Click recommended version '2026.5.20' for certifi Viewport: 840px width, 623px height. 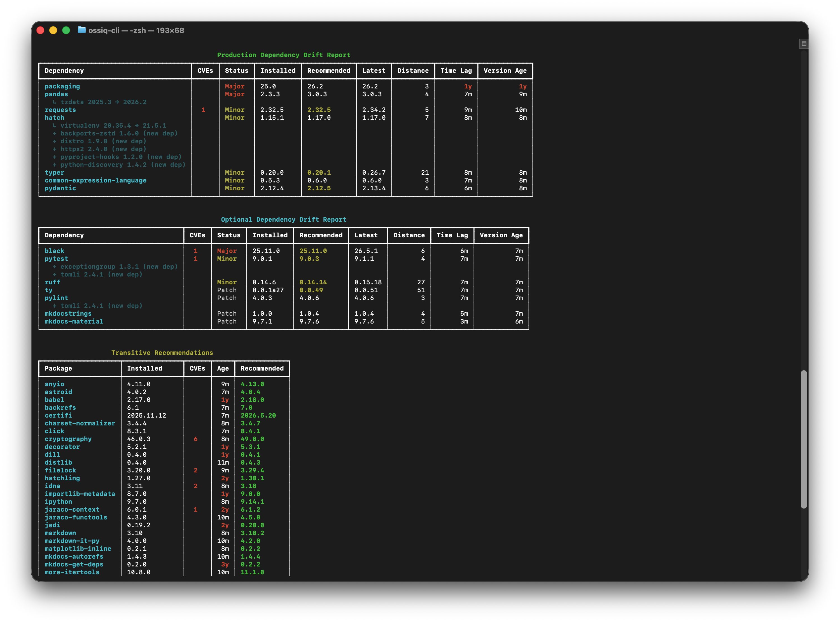258,415
